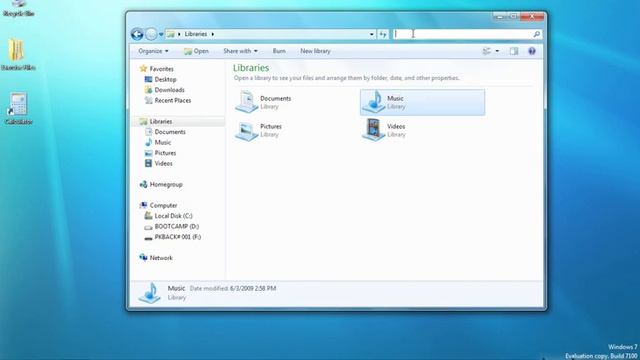Select Music in navigation tree
Viewport: 640px width, 360px height.
pyautogui.click(x=162, y=142)
